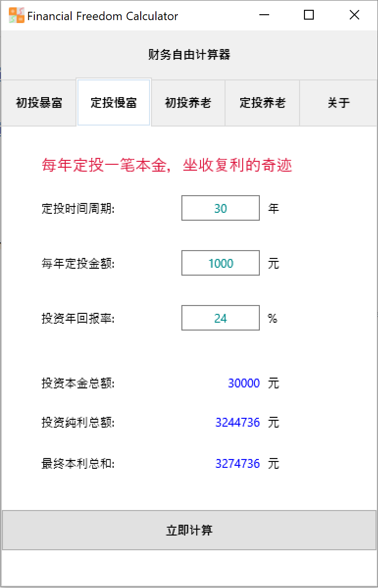The image size is (378, 588).
Task: Click the 元 label beside 每年定投金额
Action: (273, 263)
